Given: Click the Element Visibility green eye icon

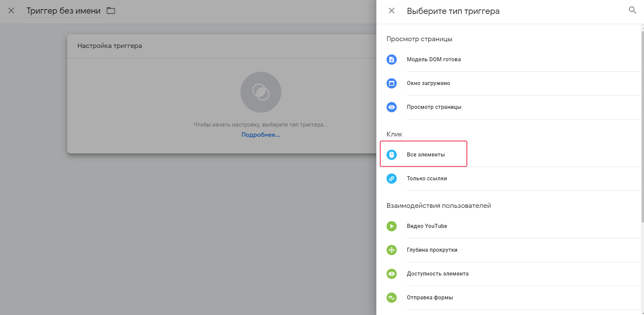Looking at the screenshot, I should 392,274.
